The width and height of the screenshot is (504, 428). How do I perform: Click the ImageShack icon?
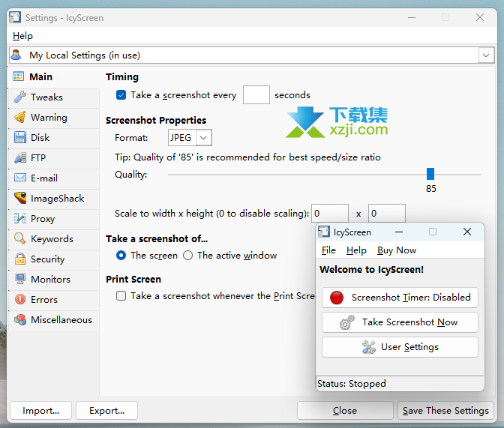(20, 198)
